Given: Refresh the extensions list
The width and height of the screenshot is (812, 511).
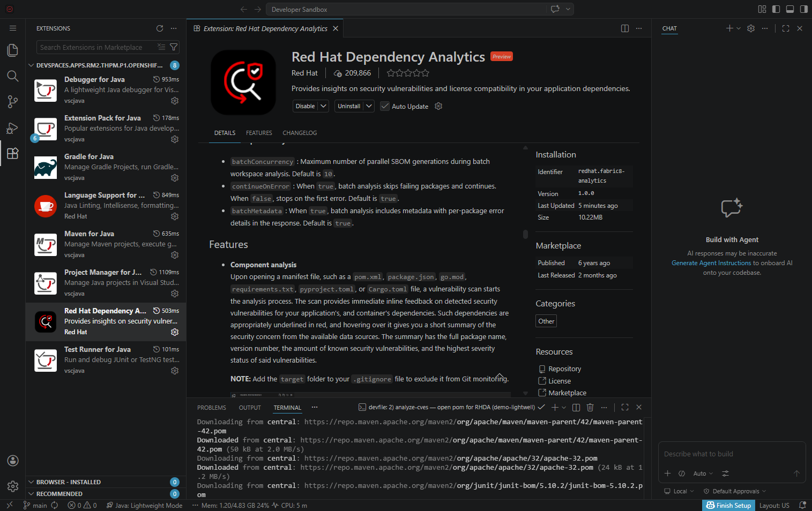Looking at the screenshot, I should 160,28.
